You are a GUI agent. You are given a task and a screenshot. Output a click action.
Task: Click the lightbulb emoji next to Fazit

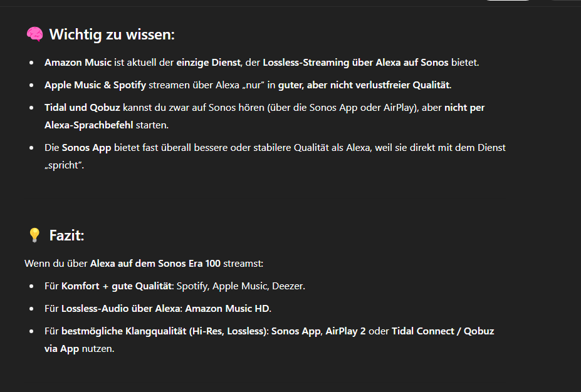[x=34, y=235]
